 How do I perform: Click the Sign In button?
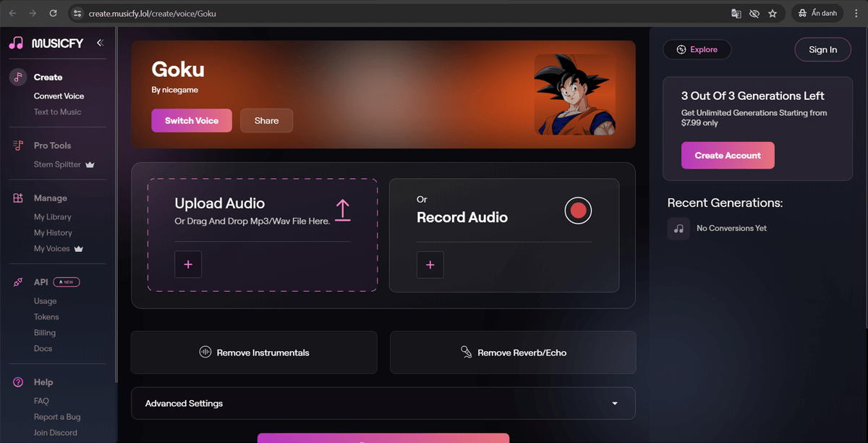[822, 50]
